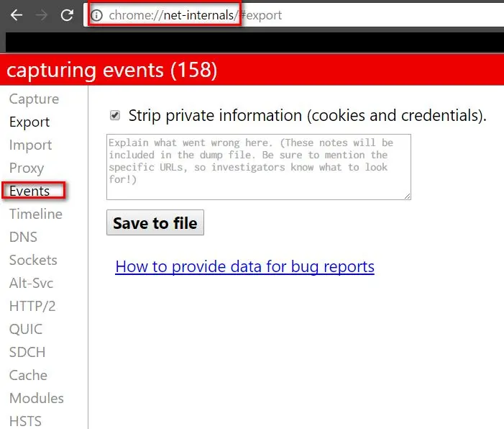This screenshot has height=429, width=504.
Task: Go to the Proxy tab
Action: click(x=27, y=168)
